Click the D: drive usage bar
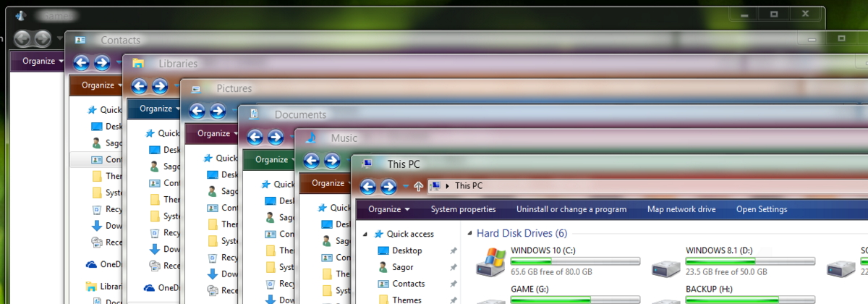The height and width of the screenshot is (304, 868). point(750,261)
